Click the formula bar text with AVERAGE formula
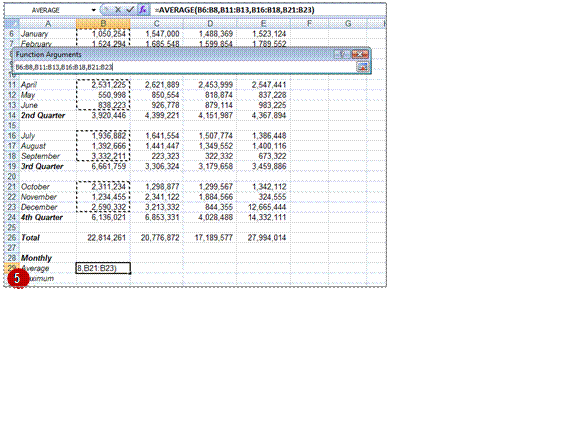The height and width of the screenshot is (433, 580). pos(235,10)
